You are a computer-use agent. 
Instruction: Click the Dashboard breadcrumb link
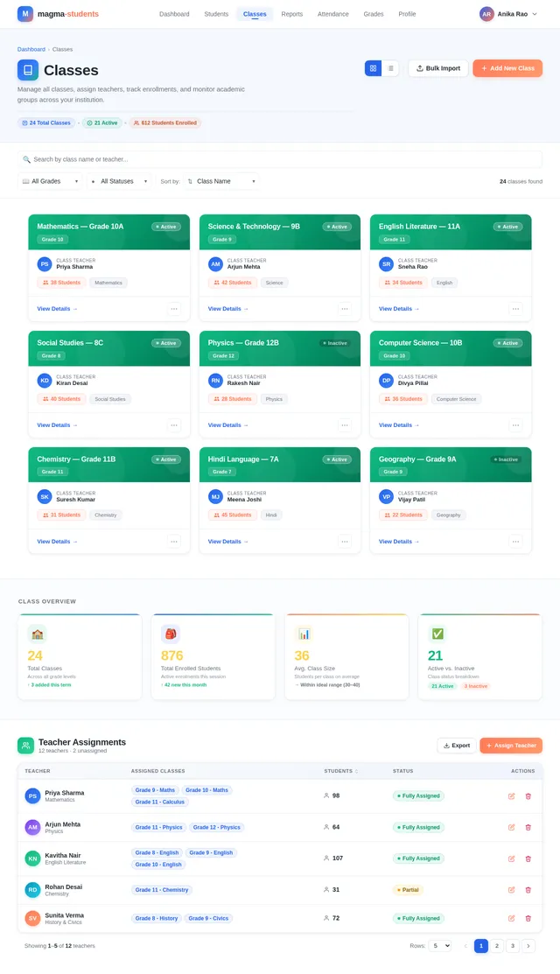(31, 49)
